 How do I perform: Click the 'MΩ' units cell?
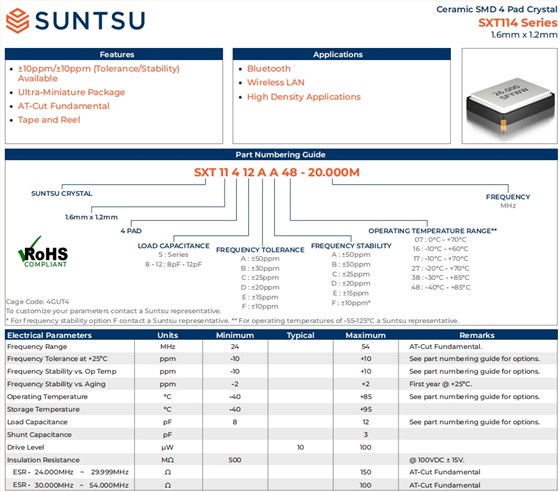pos(168,460)
